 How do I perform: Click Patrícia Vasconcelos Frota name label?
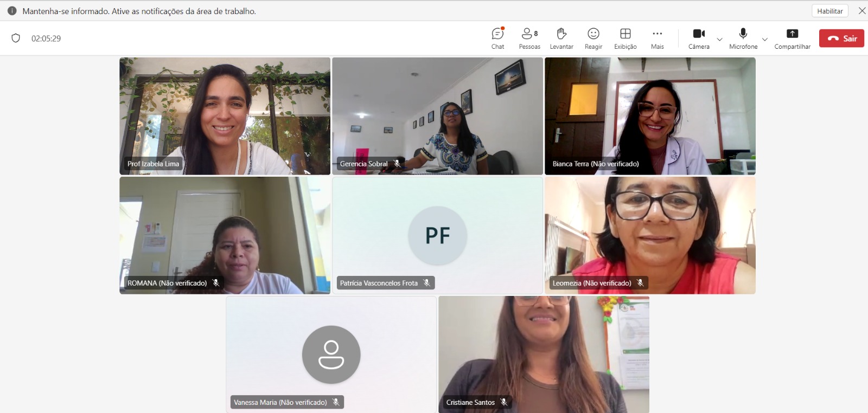(x=379, y=283)
